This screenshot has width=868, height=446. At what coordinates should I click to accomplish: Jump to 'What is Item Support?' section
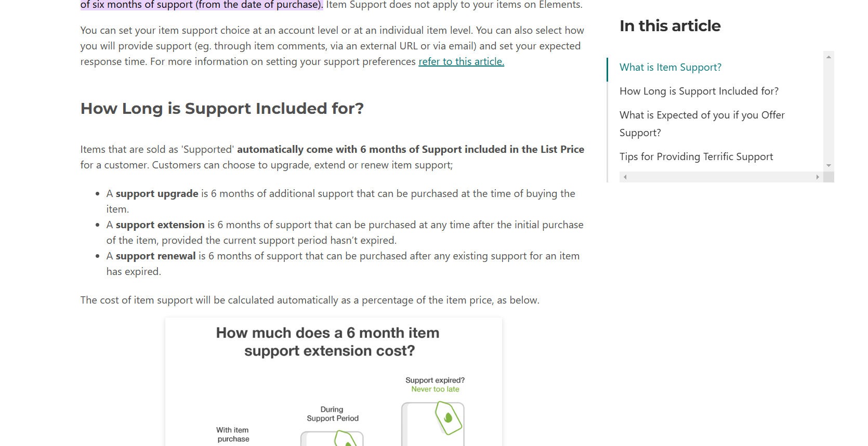click(670, 67)
